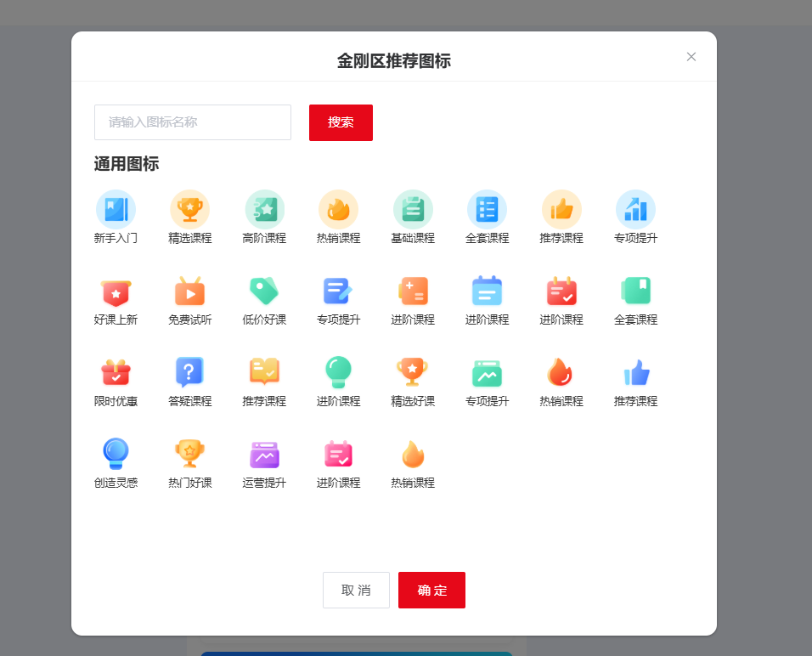Viewport: 812px width, 656px height.
Task: Select the 答疑课程 question mark icon
Action: [190, 373]
